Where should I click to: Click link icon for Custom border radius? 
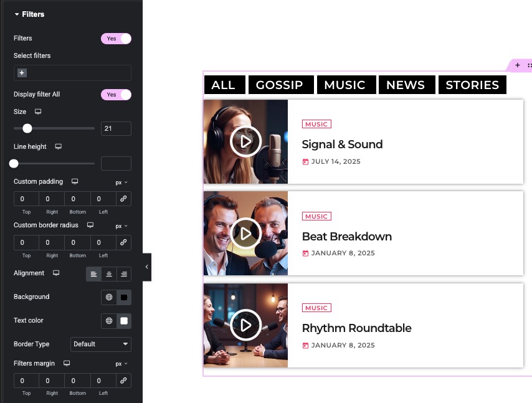(x=123, y=242)
